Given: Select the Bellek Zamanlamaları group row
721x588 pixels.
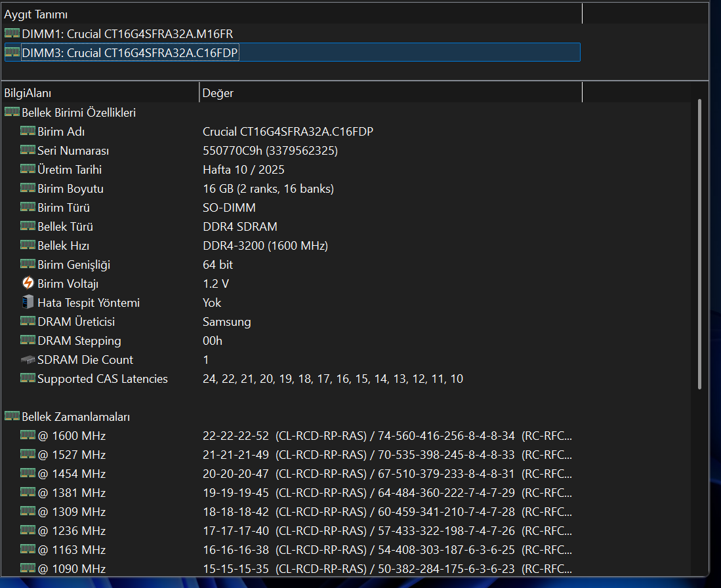Looking at the screenshot, I should pos(293,417).
